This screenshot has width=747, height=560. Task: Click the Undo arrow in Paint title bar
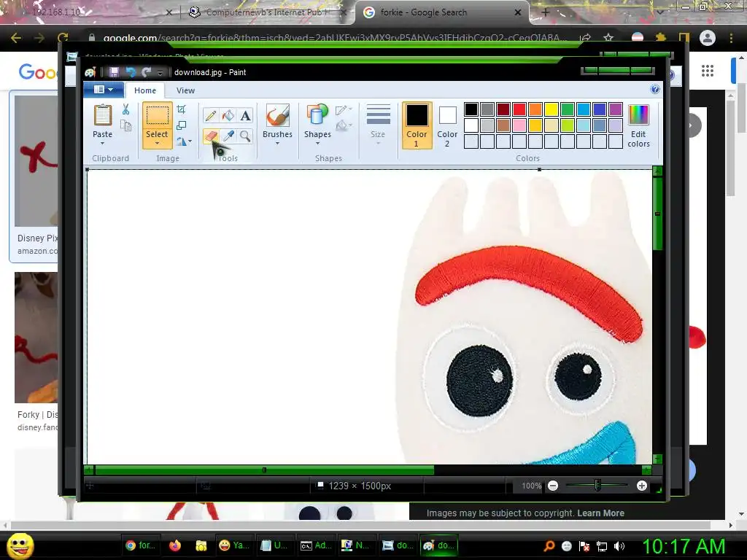coord(130,72)
